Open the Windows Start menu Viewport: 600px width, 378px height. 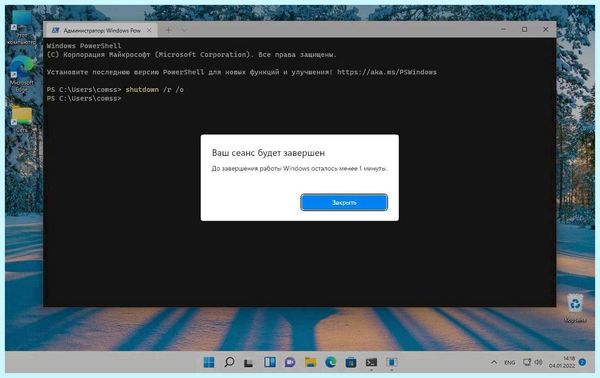point(209,362)
